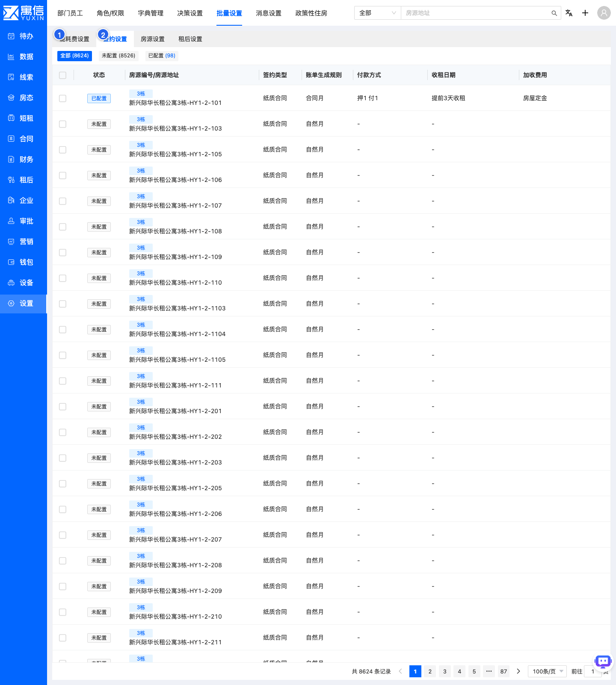Select the 短租 sidebar icon

[11, 118]
